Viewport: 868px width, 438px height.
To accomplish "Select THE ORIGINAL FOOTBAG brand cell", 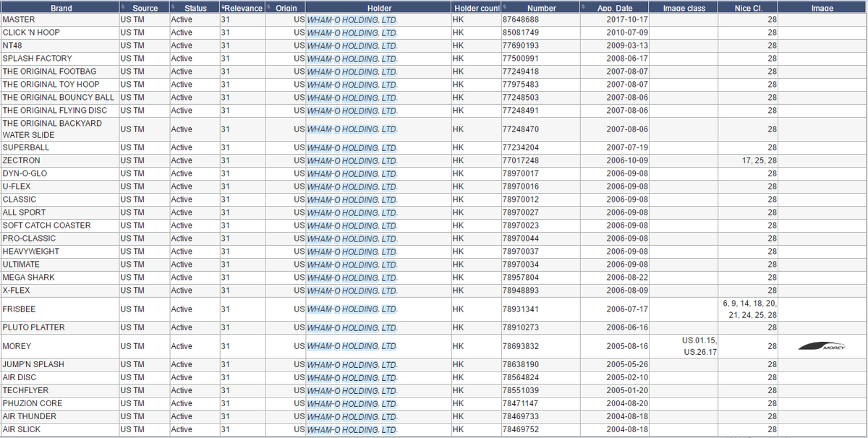I will [60, 72].
